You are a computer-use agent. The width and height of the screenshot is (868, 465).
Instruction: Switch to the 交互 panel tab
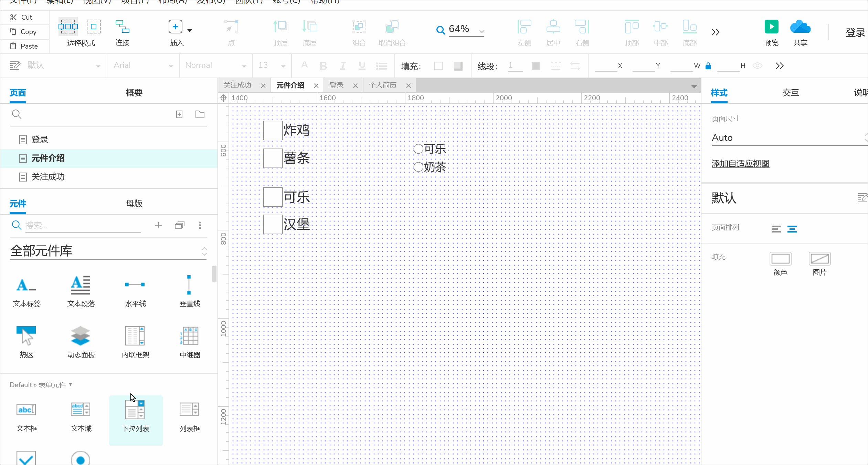[791, 93]
